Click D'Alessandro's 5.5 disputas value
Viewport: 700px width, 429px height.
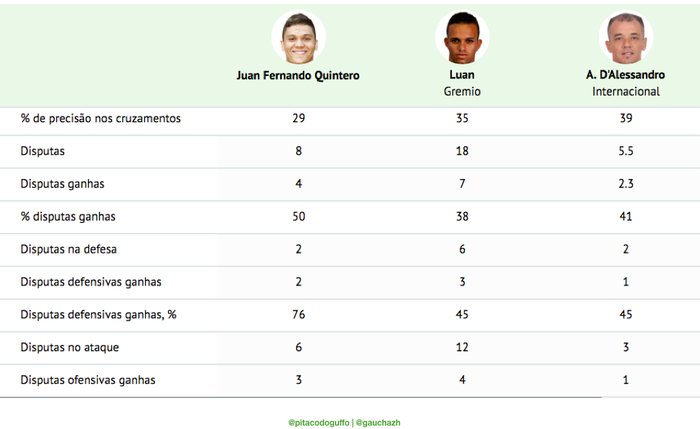pyautogui.click(x=626, y=151)
